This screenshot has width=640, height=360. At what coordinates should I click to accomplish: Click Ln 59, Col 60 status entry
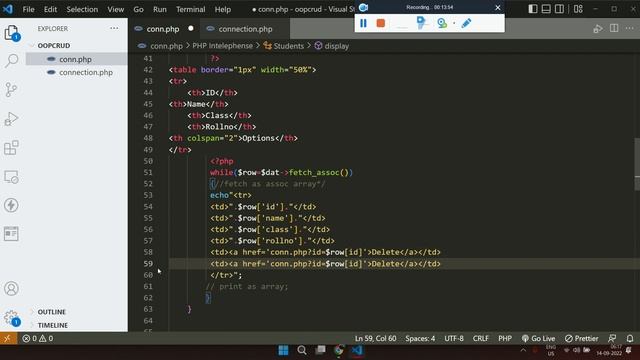tap(375, 338)
